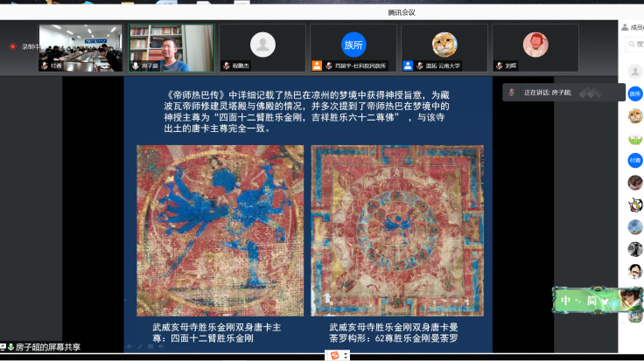The height and width of the screenshot is (361, 644).
Task: Click the microphone icon on 房子超's video tile
Action: click(136, 66)
